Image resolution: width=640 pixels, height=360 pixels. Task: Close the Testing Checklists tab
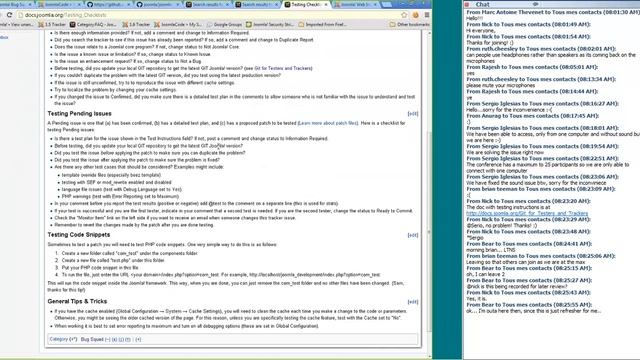[x=326, y=4]
